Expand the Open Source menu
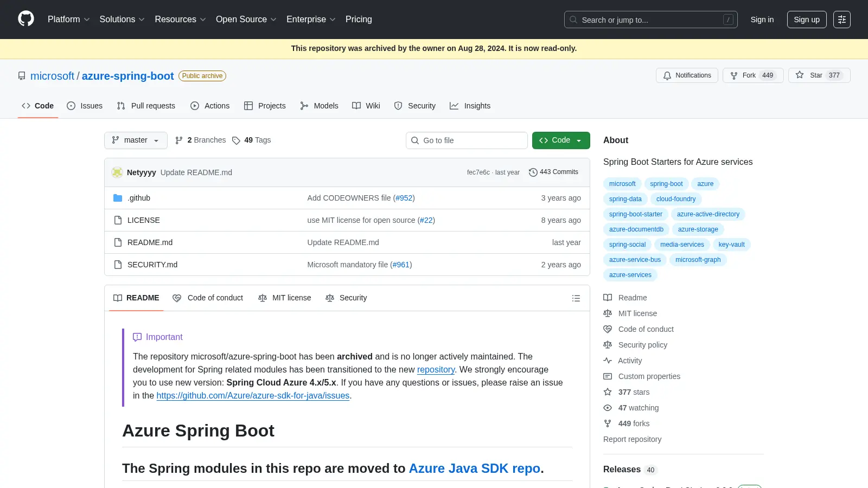 (x=246, y=19)
